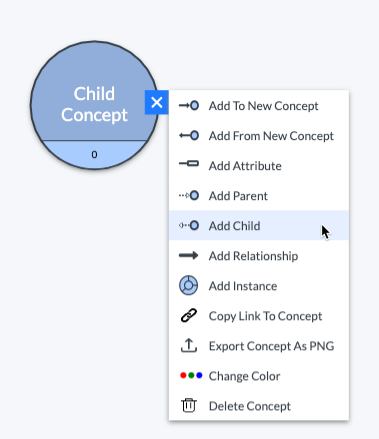This screenshot has height=439, width=379.
Task: Click the instance count 0 on node
Action: (94, 154)
